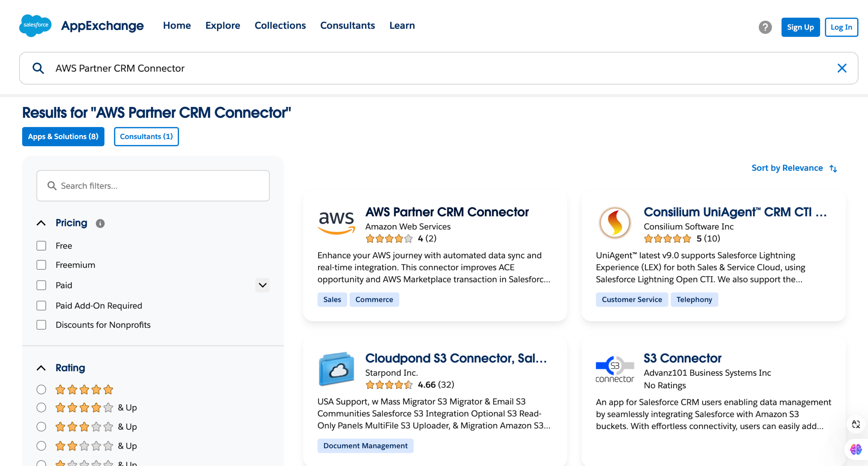Screen dimensions: 868x466
Task: Click the Cloudpond cloud folder icon
Action: pos(336,369)
